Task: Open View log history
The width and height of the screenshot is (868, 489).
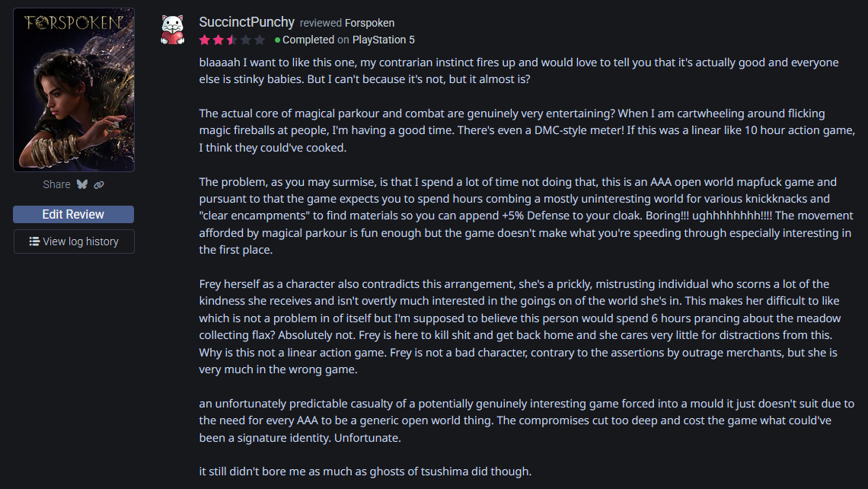Action: [74, 241]
